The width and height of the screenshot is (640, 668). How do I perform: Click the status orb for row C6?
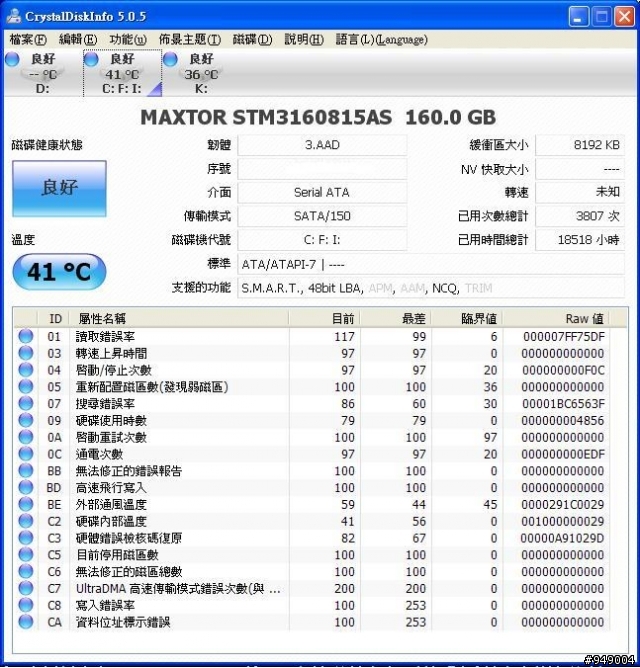(26, 571)
